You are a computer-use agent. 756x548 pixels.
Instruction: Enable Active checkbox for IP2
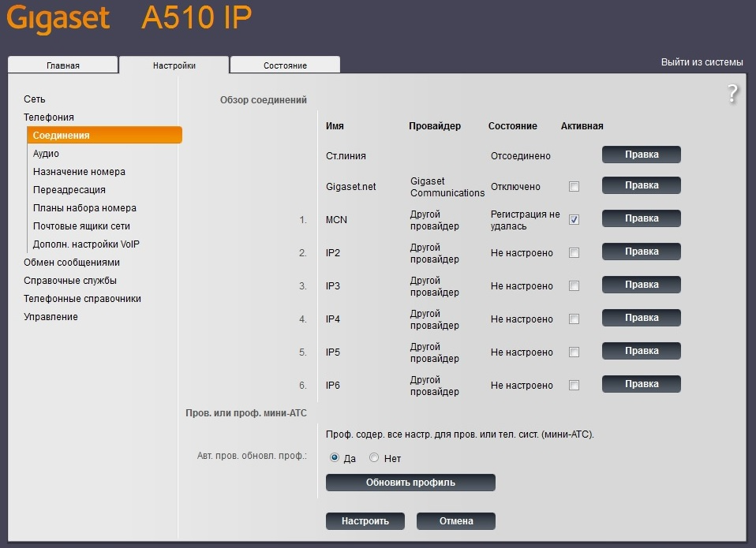574,253
